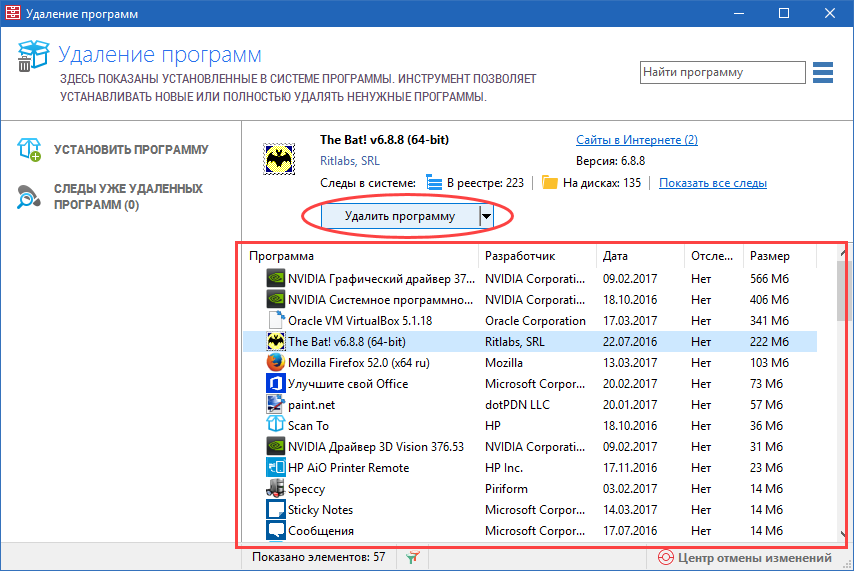Select Сообщения row text
The width and height of the screenshot is (854, 571).
[321, 531]
